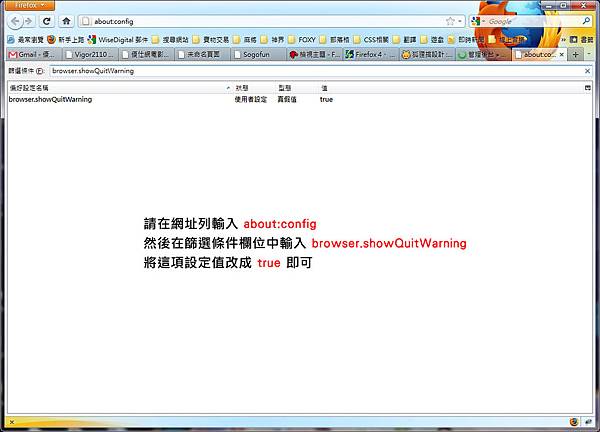The width and height of the screenshot is (600, 432).
Task: Reload the page with the refresh icon
Action: pyautogui.click(x=46, y=21)
